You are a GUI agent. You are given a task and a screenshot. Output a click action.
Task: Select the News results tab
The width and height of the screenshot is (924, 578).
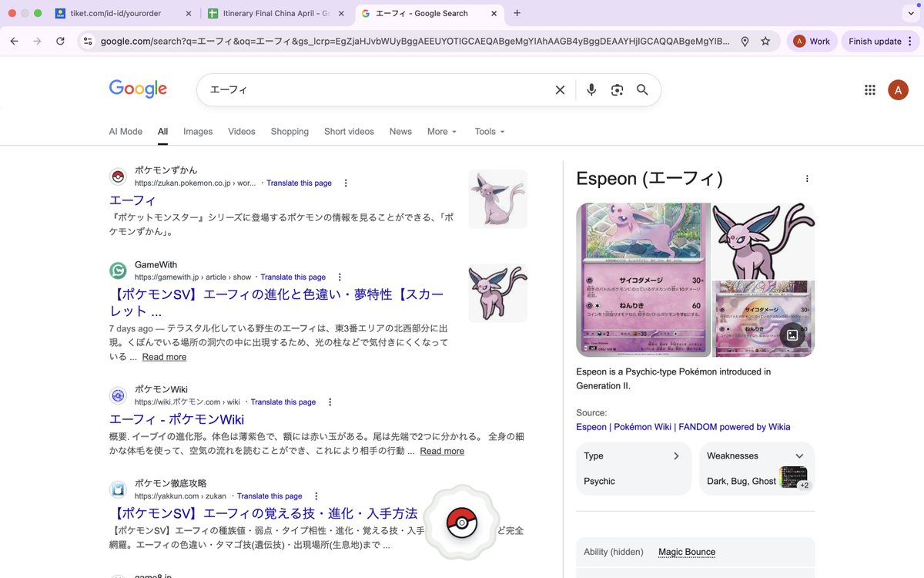click(400, 132)
